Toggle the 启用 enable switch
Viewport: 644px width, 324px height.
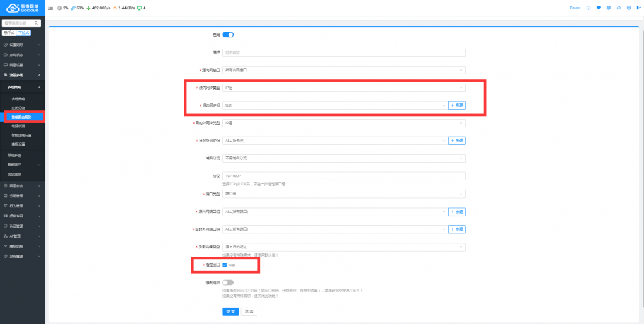pyautogui.click(x=228, y=35)
